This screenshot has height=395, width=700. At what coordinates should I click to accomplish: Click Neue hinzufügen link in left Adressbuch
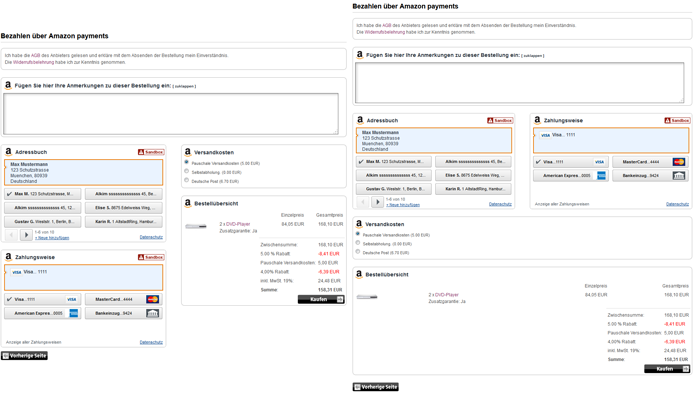click(52, 238)
